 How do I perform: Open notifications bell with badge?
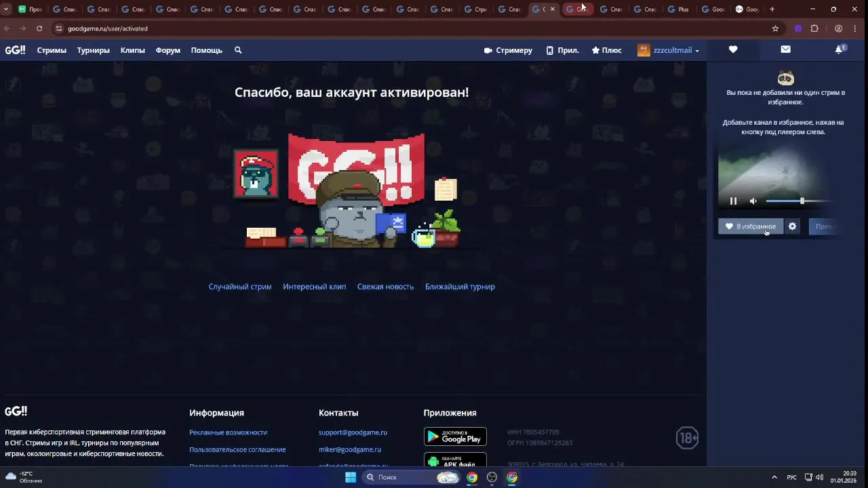[840, 49]
